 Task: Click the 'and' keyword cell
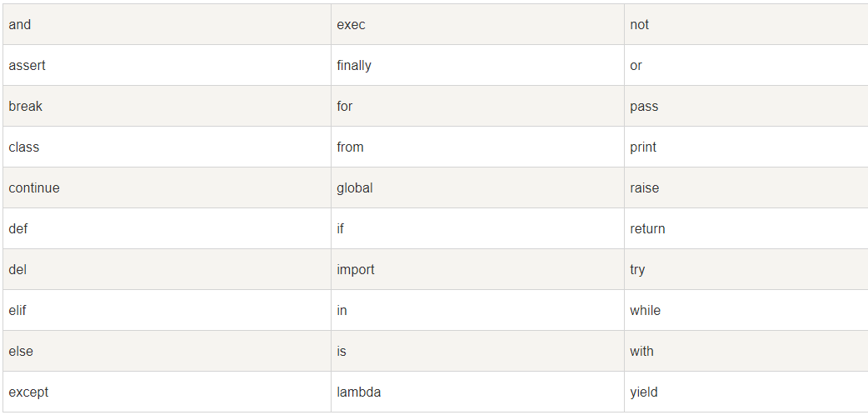[20, 25]
